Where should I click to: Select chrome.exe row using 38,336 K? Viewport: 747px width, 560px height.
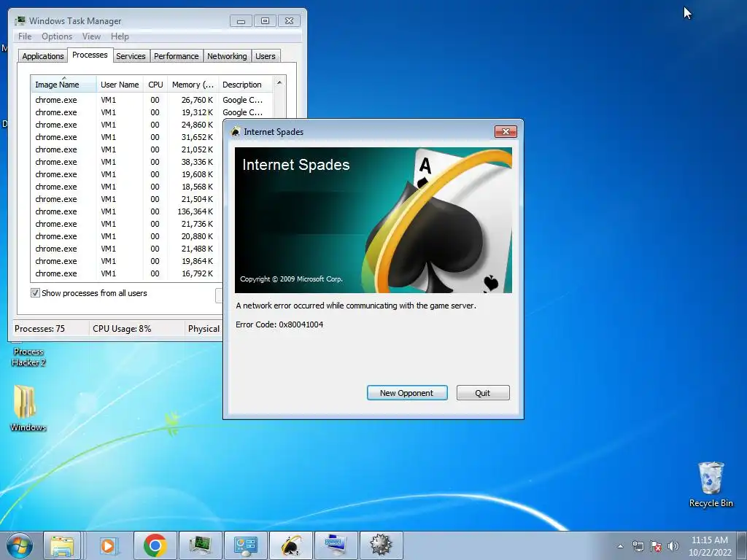[x=125, y=162]
